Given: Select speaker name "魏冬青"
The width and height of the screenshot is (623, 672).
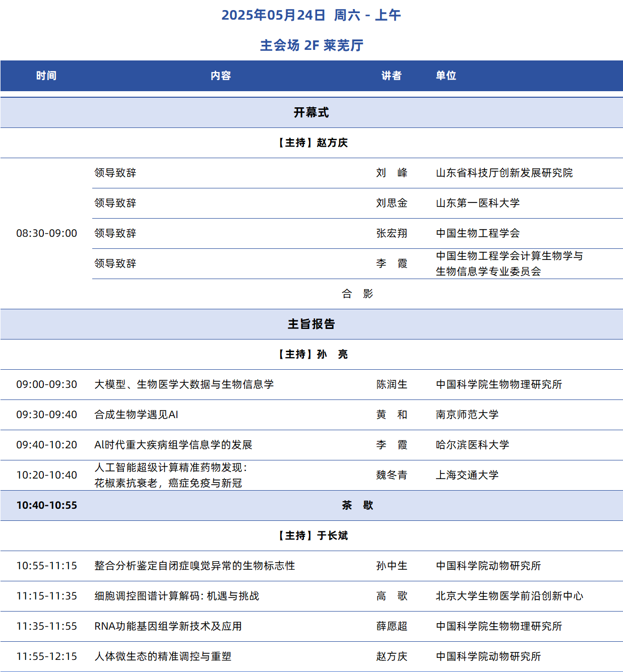Looking at the screenshot, I should [392, 475].
